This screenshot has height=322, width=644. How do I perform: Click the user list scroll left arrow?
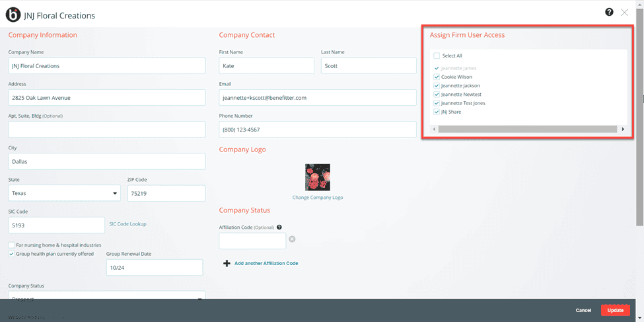click(x=435, y=129)
